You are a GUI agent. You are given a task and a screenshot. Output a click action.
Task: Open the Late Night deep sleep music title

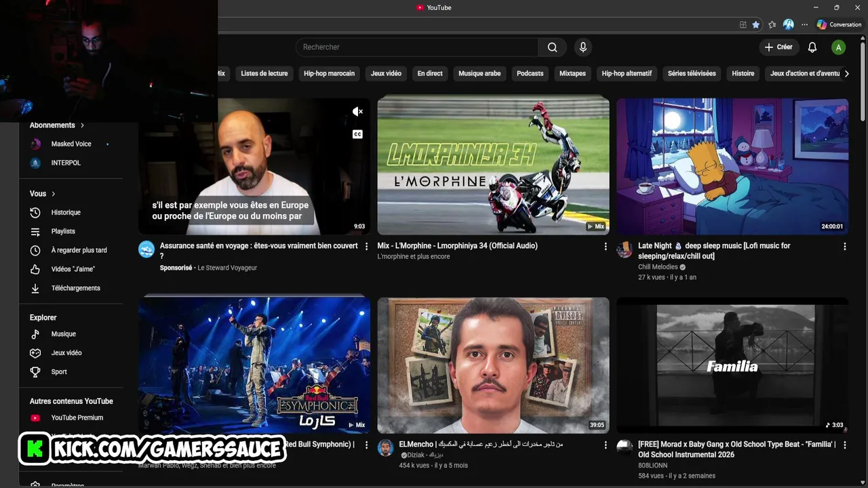[714, 251]
